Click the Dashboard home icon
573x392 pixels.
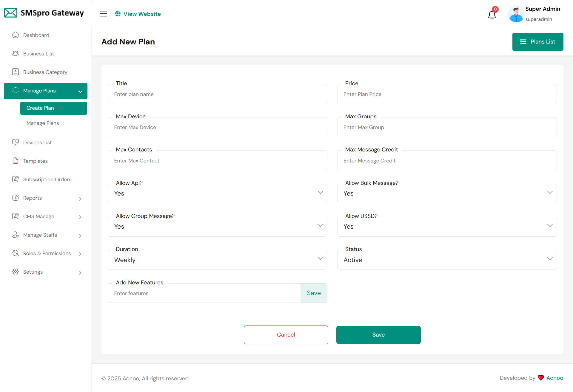pyautogui.click(x=16, y=35)
